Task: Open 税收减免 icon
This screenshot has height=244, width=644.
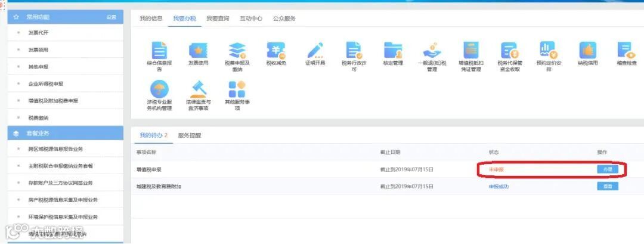Action: coord(276,51)
